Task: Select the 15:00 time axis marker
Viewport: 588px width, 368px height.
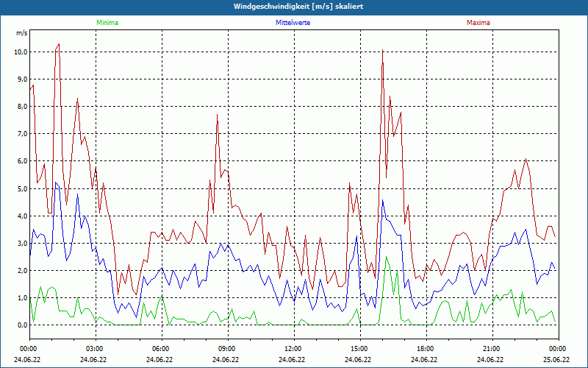Action: [359, 349]
